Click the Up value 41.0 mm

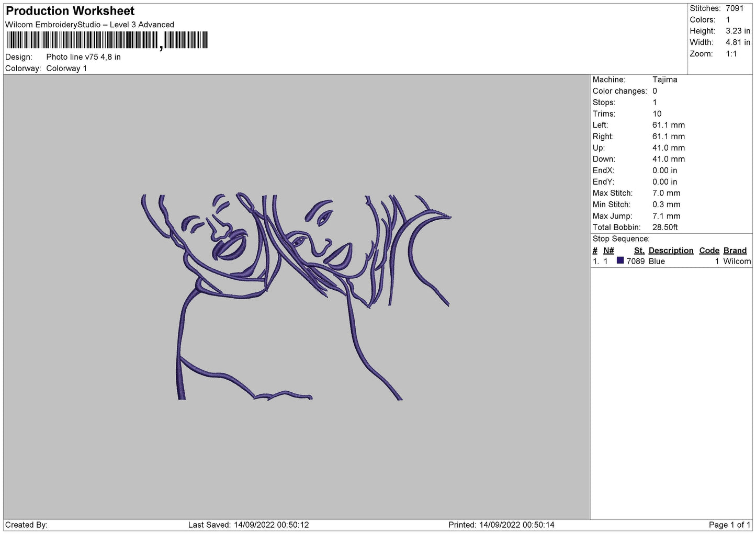click(x=668, y=147)
